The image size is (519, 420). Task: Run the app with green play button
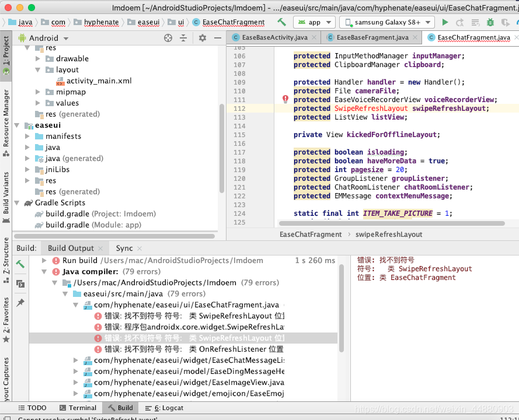click(x=445, y=22)
